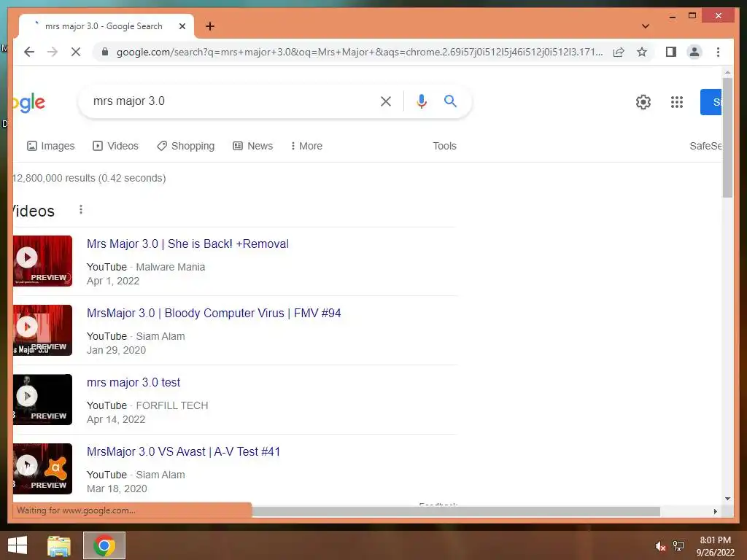Click '12,800,000 results (0.42 seconds)' text
This screenshot has height=560, width=747.
90,178
